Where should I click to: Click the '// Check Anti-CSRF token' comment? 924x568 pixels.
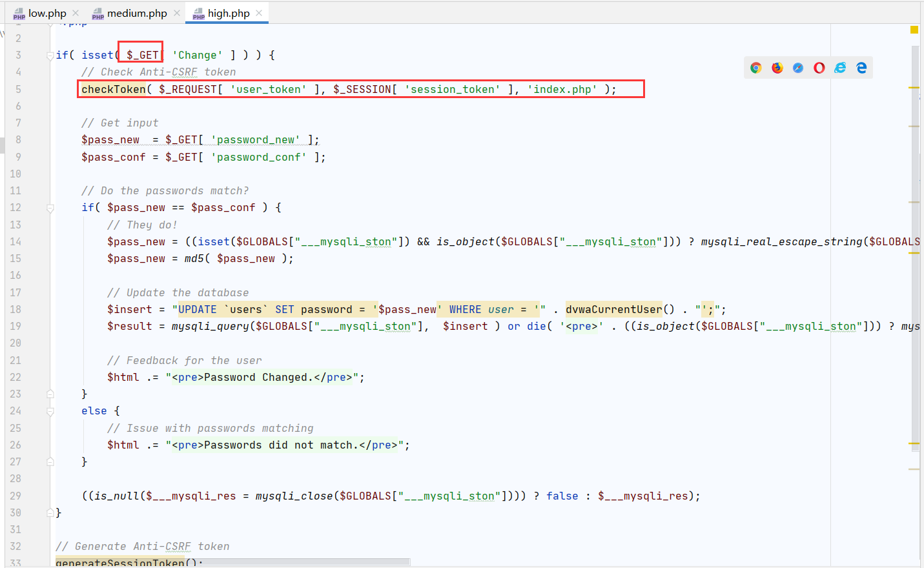click(x=159, y=72)
